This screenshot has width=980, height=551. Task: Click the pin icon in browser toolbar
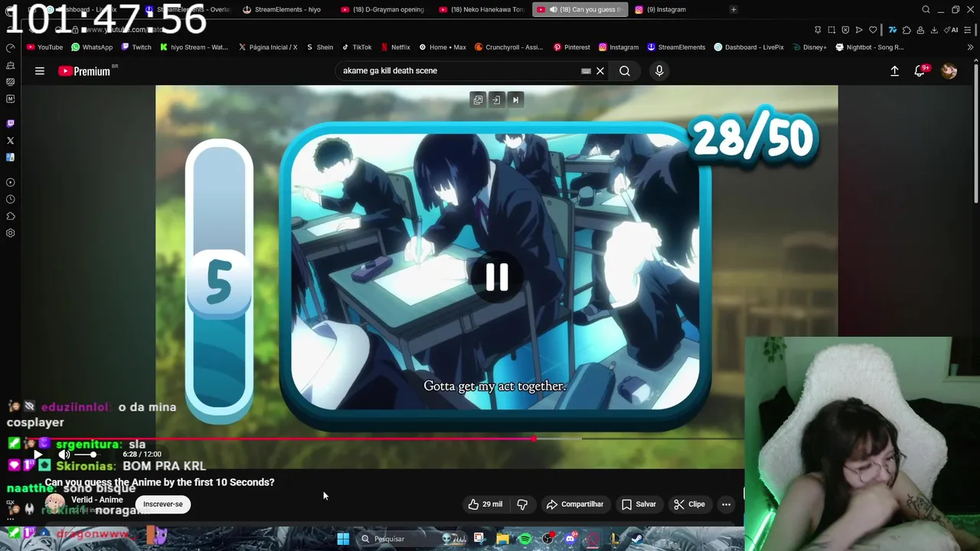(x=818, y=30)
